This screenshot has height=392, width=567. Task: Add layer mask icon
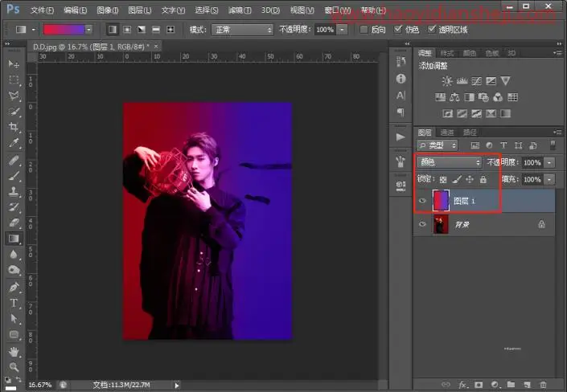pyautogui.click(x=479, y=385)
